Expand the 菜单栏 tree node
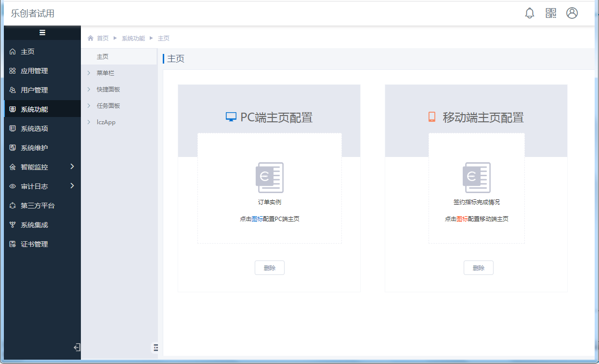 [89, 73]
